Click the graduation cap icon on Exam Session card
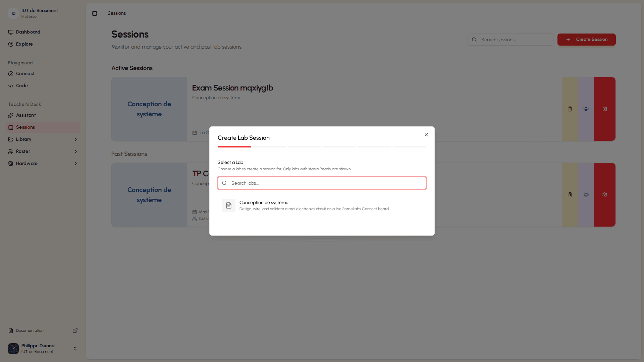The image size is (644, 362). pos(586,109)
